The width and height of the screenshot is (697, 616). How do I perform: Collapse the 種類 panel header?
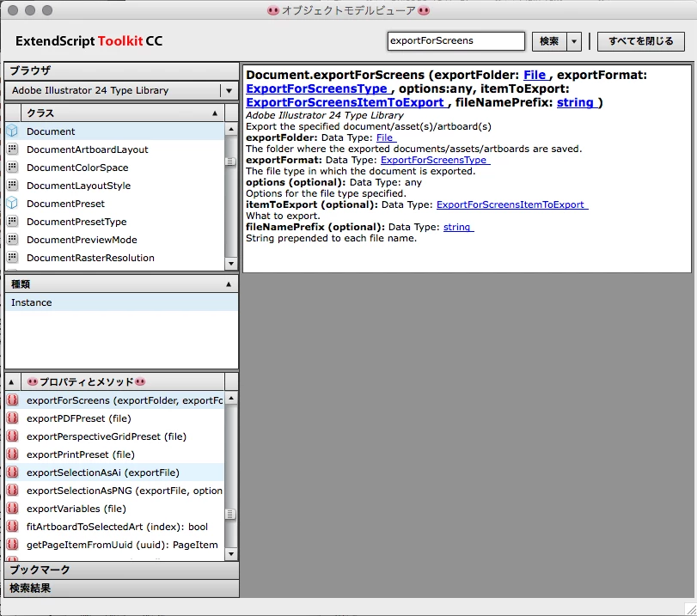[x=121, y=284]
